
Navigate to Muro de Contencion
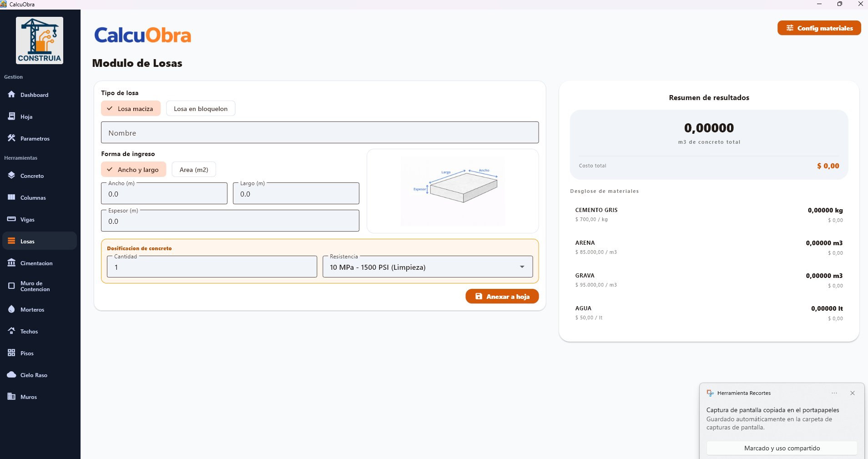[x=35, y=286]
